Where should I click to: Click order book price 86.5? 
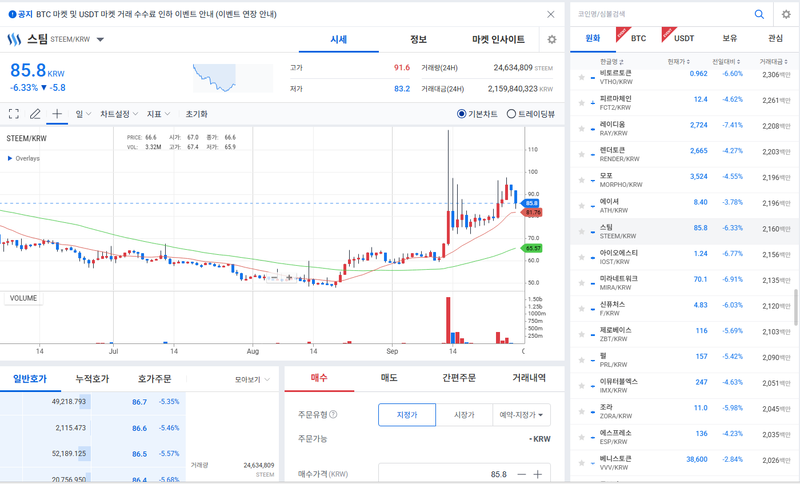tap(139, 454)
